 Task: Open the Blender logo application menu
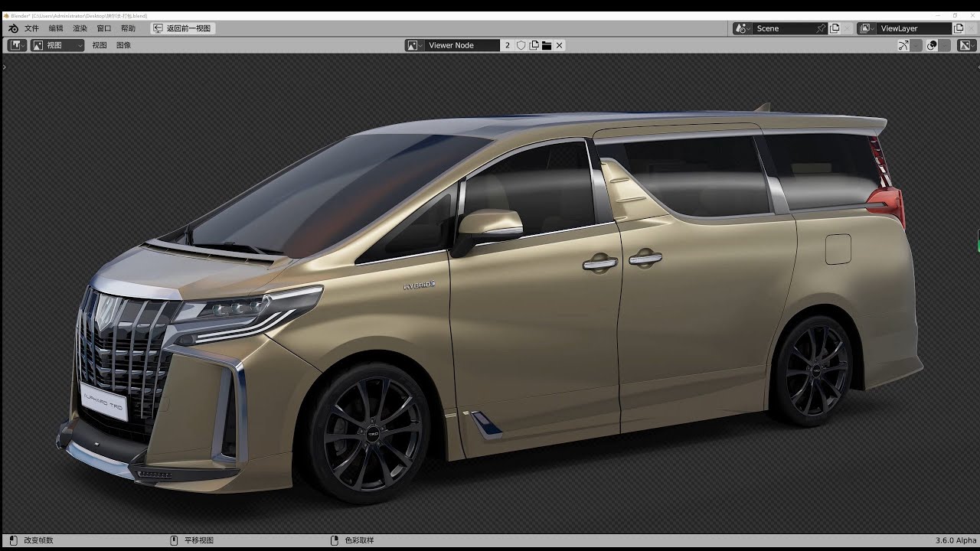click(13, 28)
